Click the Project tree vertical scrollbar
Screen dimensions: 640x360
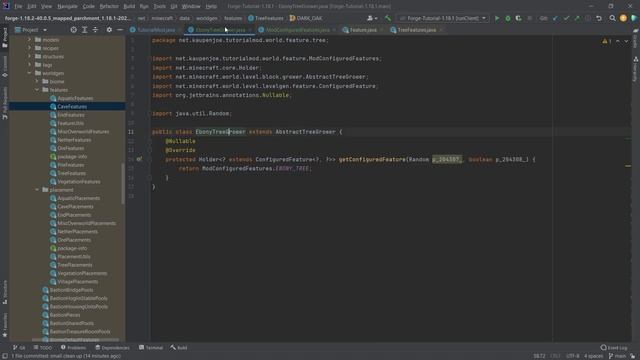[x=123, y=184]
